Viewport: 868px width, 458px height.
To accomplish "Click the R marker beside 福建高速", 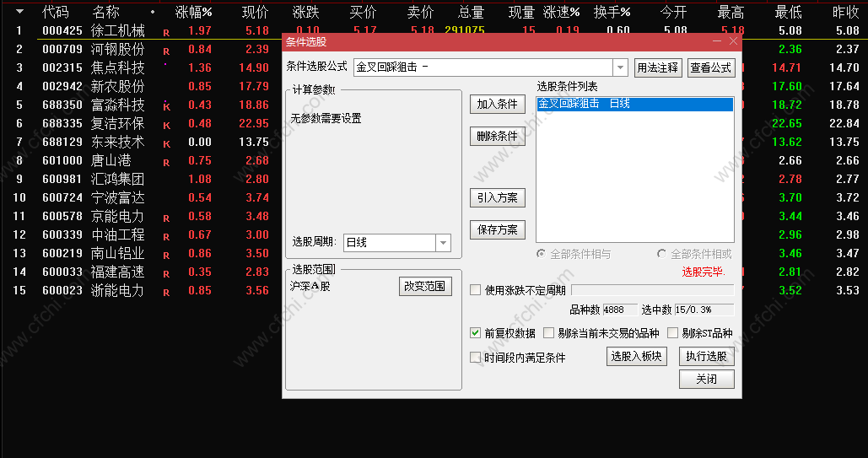I will click(166, 274).
